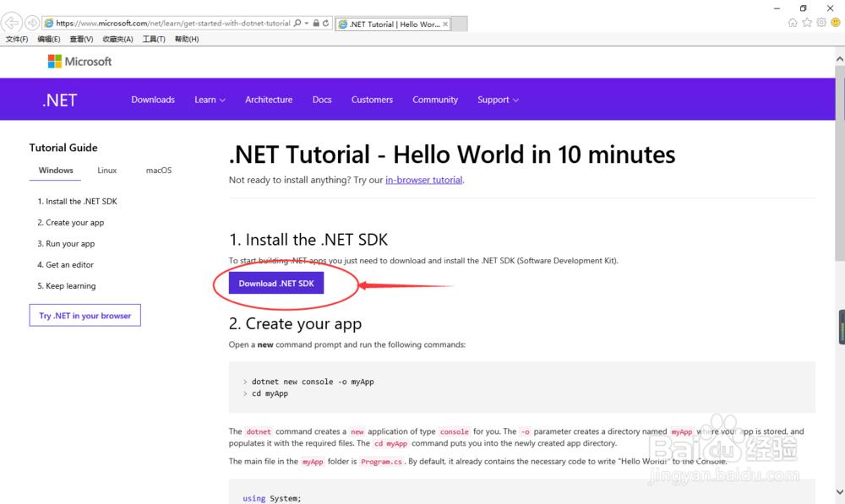Image resolution: width=845 pixels, height=504 pixels.
Task: Refresh the page with the reload icon
Action: tap(325, 23)
